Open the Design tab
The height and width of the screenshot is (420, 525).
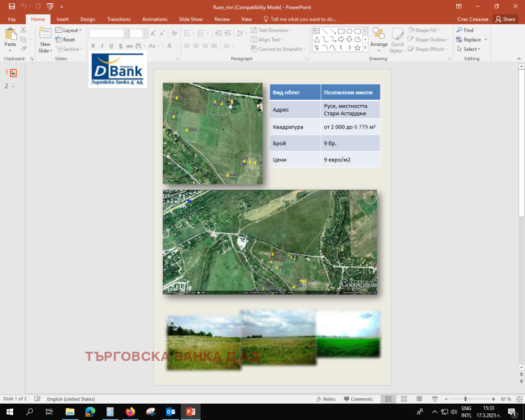(x=87, y=19)
